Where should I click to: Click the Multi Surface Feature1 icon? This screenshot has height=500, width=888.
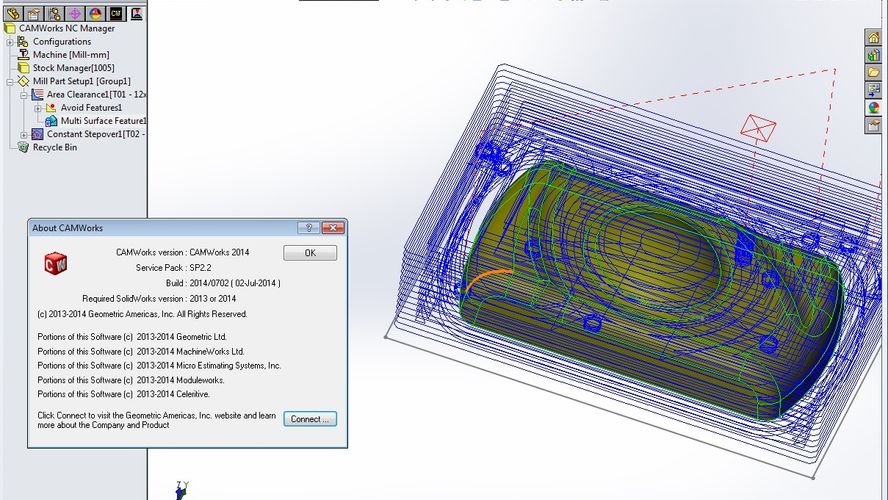51,121
